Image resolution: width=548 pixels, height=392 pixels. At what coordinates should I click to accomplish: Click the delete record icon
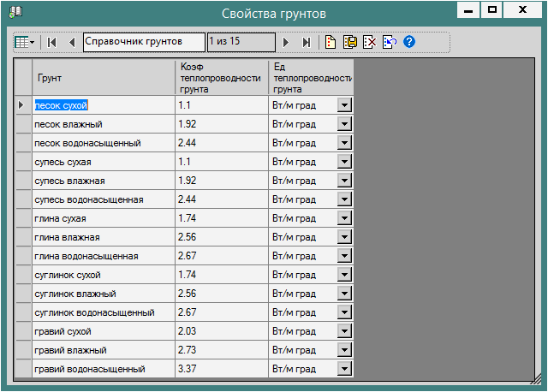(x=370, y=42)
